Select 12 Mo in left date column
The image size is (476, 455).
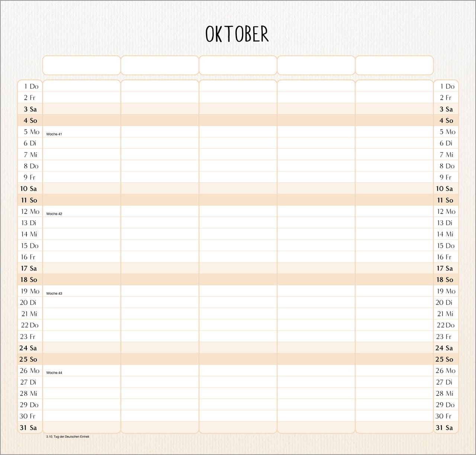point(30,212)
